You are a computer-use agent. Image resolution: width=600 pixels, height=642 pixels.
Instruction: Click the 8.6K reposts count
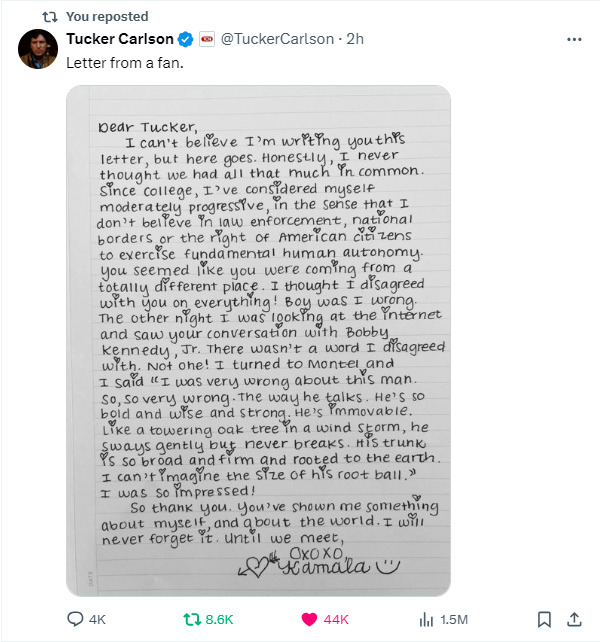[x=217, y=619]
